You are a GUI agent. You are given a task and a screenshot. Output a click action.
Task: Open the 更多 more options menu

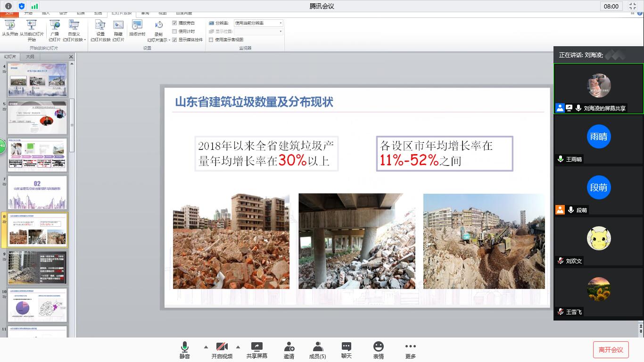(410, 350)
